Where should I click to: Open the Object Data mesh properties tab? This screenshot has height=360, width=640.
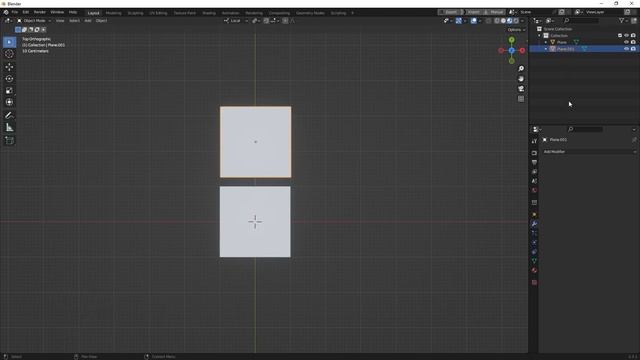[534, 261]
